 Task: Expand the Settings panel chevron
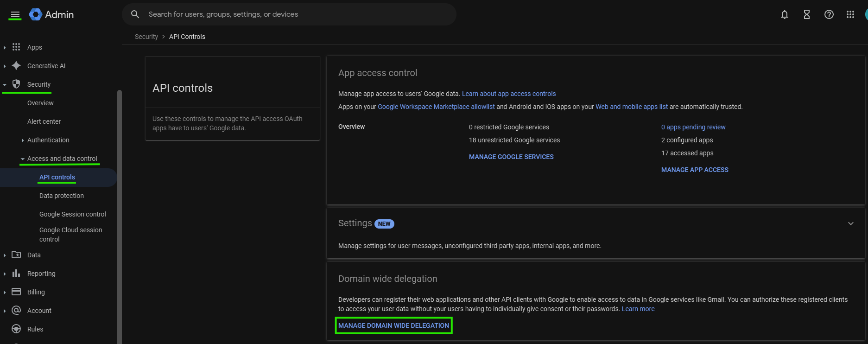click(x=851, y=223)
